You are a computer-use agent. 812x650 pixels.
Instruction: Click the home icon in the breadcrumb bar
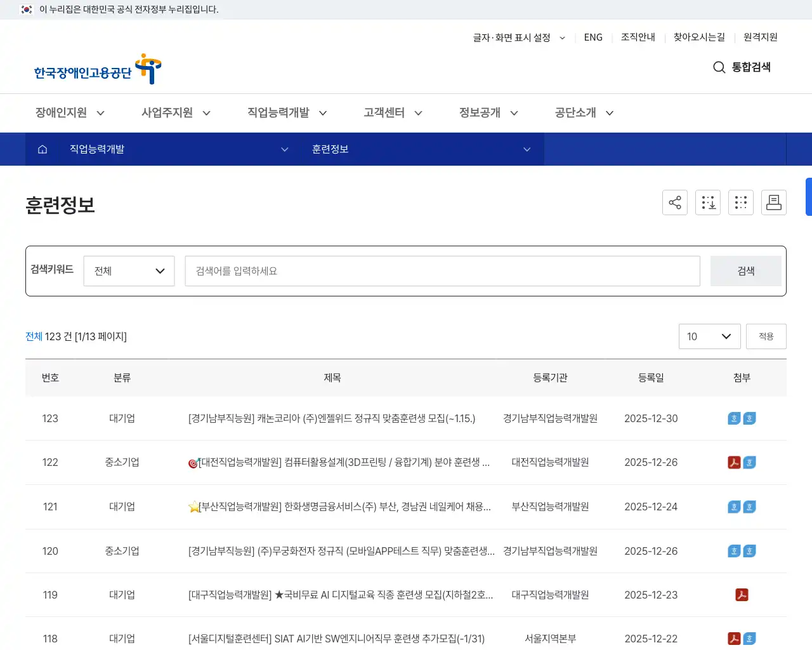(42, 149)
